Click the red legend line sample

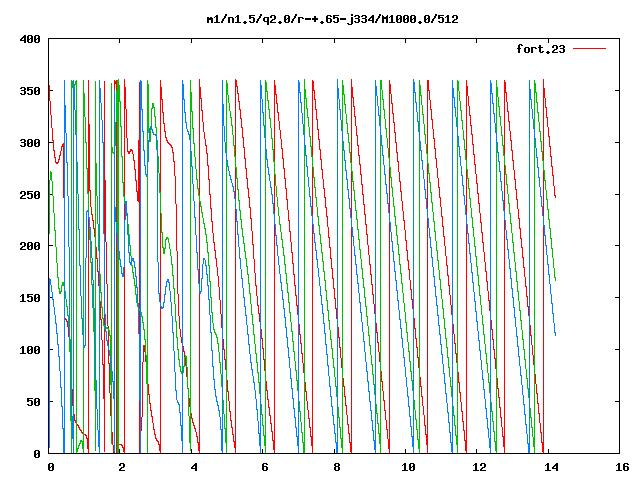(x=589, y=49)
